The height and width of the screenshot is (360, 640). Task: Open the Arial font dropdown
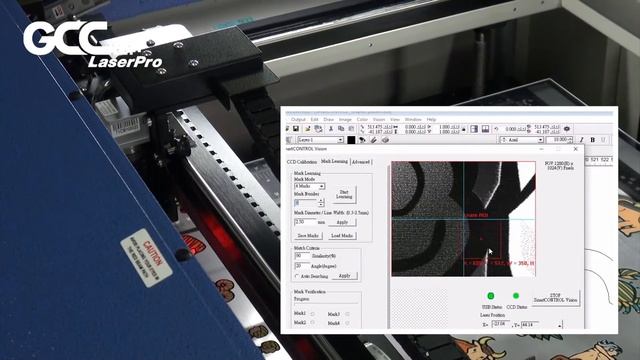point(522,140)
